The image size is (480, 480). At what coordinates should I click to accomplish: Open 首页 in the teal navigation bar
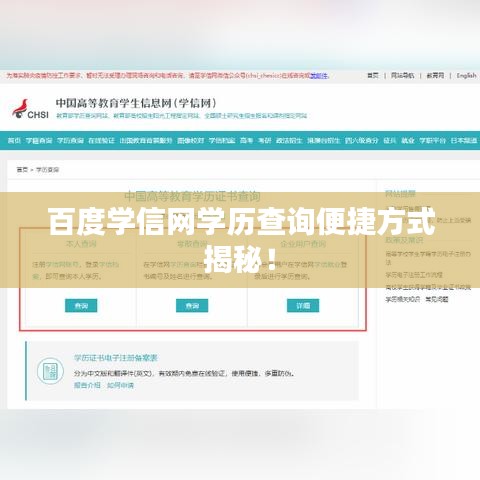point(14,140)
